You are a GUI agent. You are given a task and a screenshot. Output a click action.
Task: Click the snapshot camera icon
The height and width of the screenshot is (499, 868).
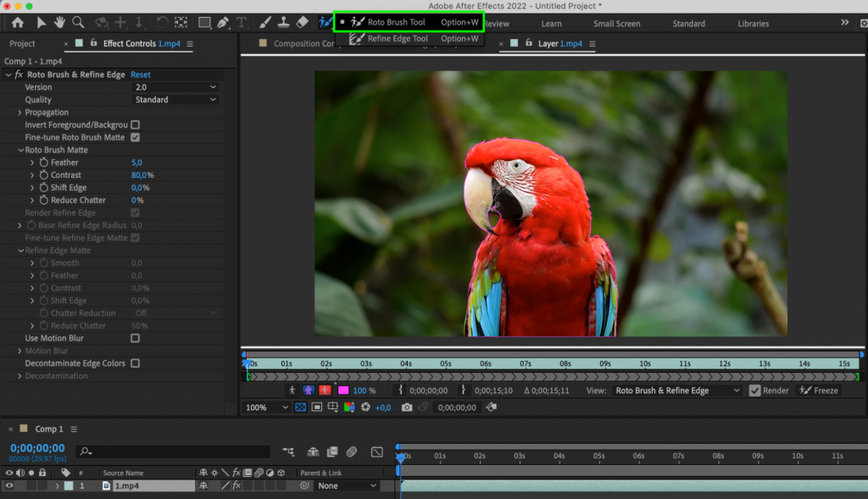pyautogui.click(x=409, y=408)
